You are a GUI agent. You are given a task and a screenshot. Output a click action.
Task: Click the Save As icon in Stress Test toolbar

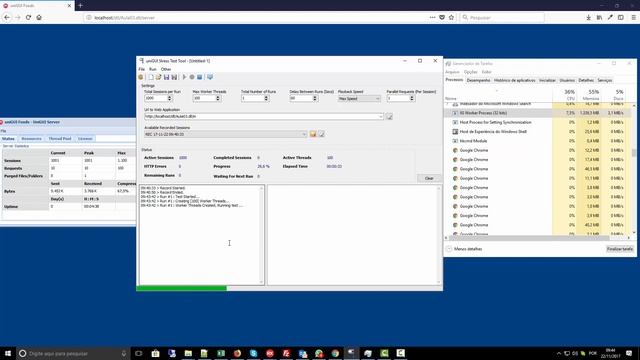coord(174,77)
